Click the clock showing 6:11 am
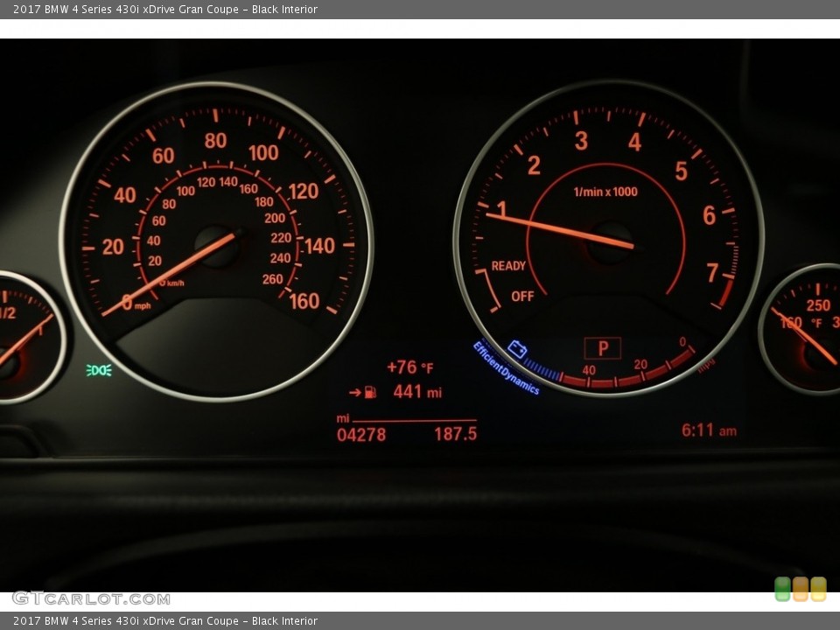Viewport: 840px width, 630px height. tap(709, 430)
